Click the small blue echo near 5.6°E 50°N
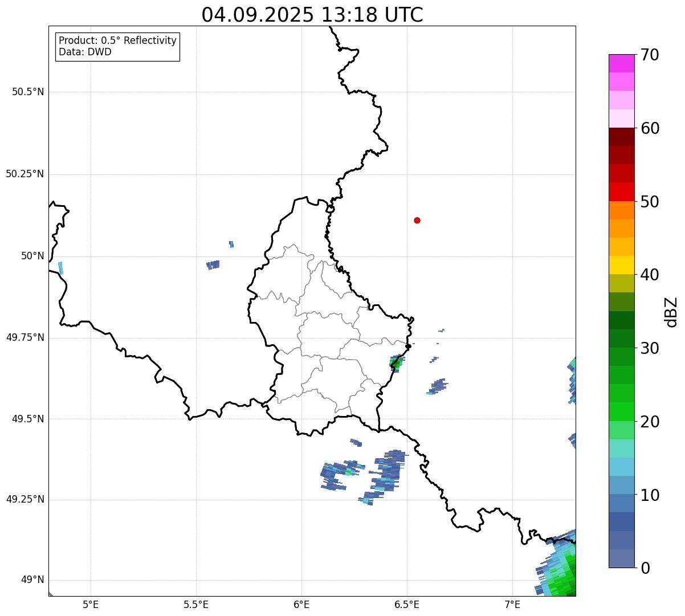This screenshot has height=616, width=685. [x=213, y=264]
